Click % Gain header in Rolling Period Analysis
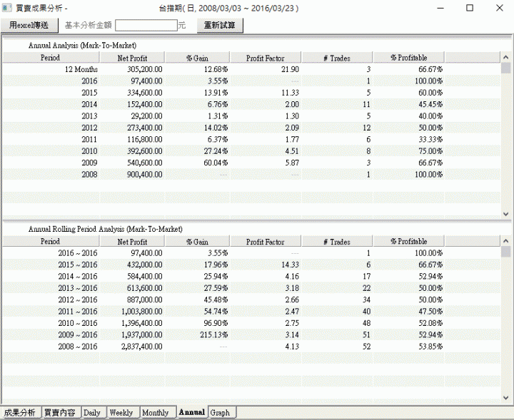Viewport: 514px width, 420px height. tap(197, 241)
